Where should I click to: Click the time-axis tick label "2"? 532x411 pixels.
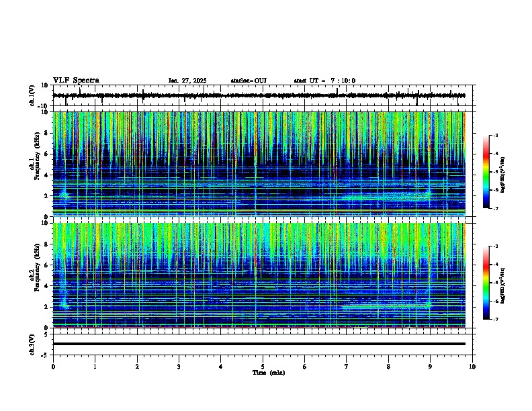click(137, 367)
